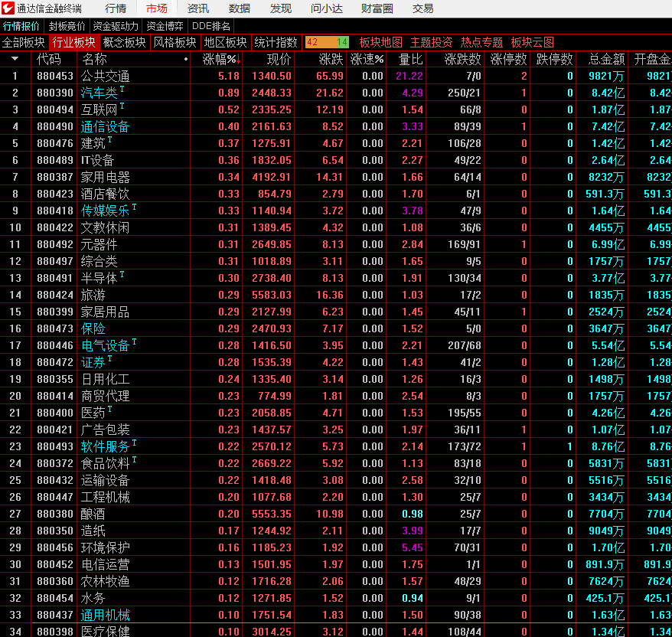The image size is (672, 637).
Task: Sort by the 量比 column header
Action: click(x=410, y=59)
